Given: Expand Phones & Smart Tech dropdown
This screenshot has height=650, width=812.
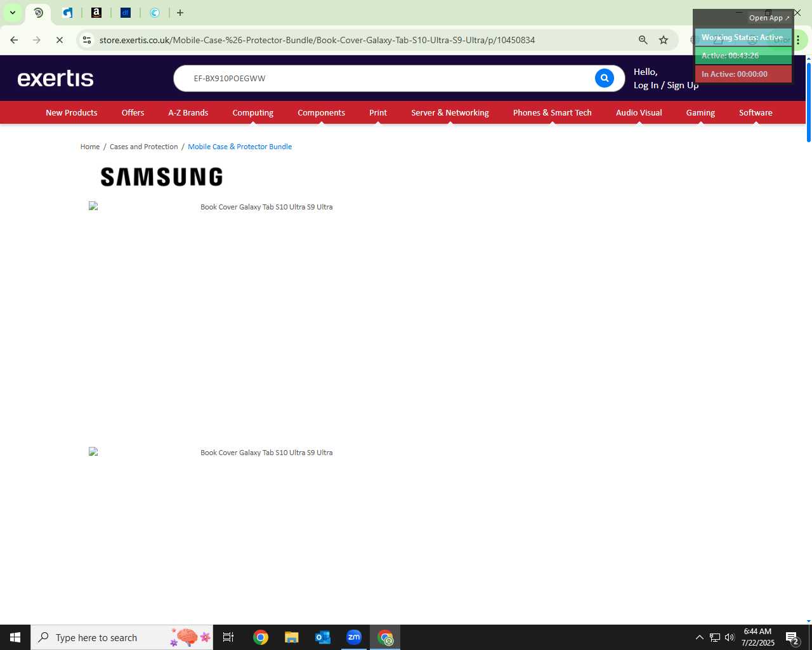Looking at the screenshot, I should (x=553, y=112).
